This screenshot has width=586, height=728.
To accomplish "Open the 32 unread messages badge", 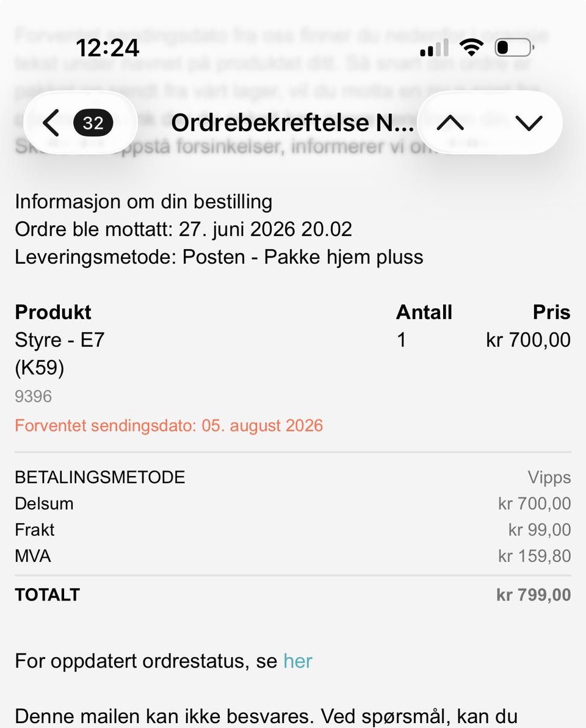I will pyautogui.click(x=93, y=123).
